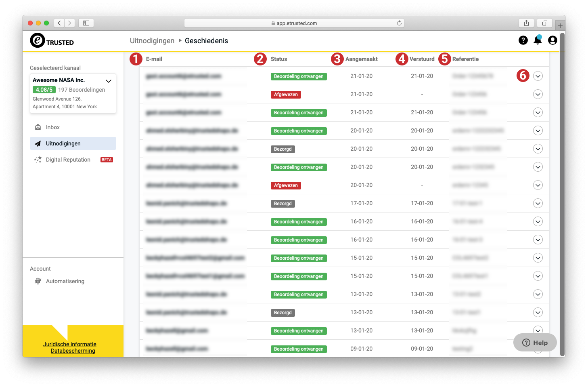
Task: Open Databescherming link
Action: [x=73, y=351]
